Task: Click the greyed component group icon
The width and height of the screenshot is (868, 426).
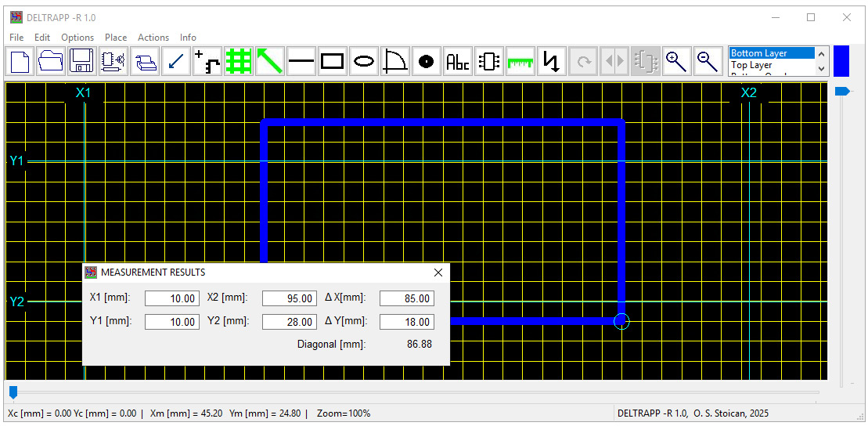Action: coord(646,61)
